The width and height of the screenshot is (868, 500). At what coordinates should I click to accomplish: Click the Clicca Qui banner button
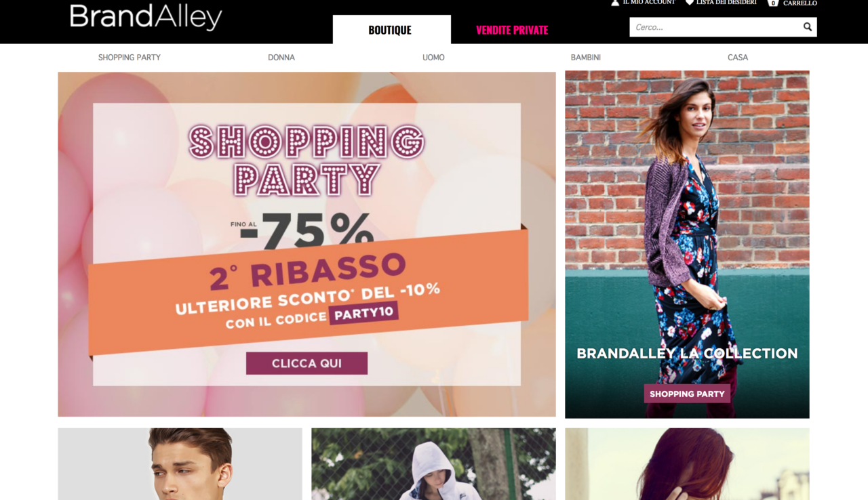307,363
